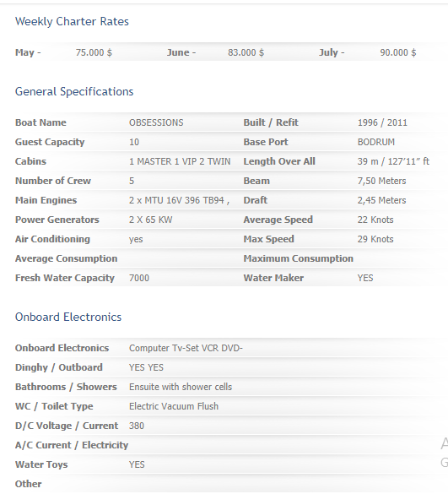448x494 pixels.
Task: Click the D/C Voltage value 380
Action: [137, 426]
